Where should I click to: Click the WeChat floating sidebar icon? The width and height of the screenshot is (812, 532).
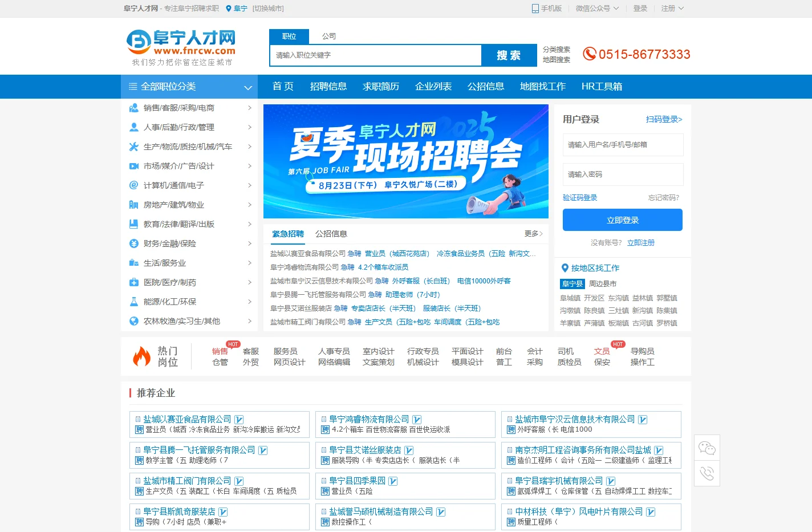click(707, 448)
